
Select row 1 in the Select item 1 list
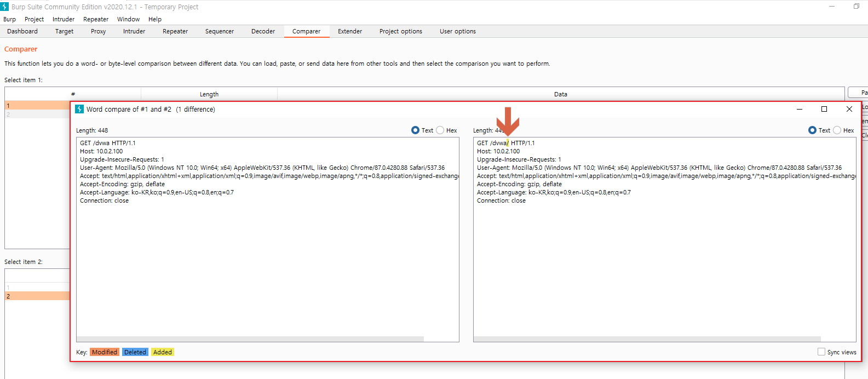37,105
